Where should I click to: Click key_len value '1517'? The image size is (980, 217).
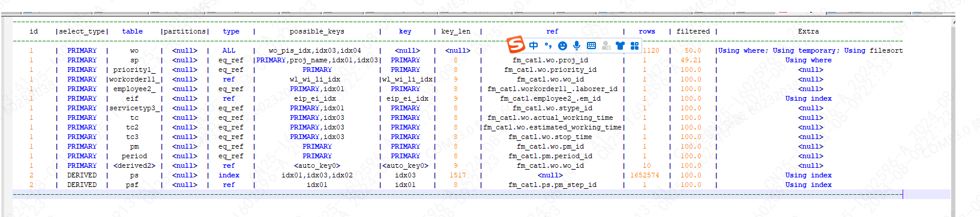click(x=458, y=175)
